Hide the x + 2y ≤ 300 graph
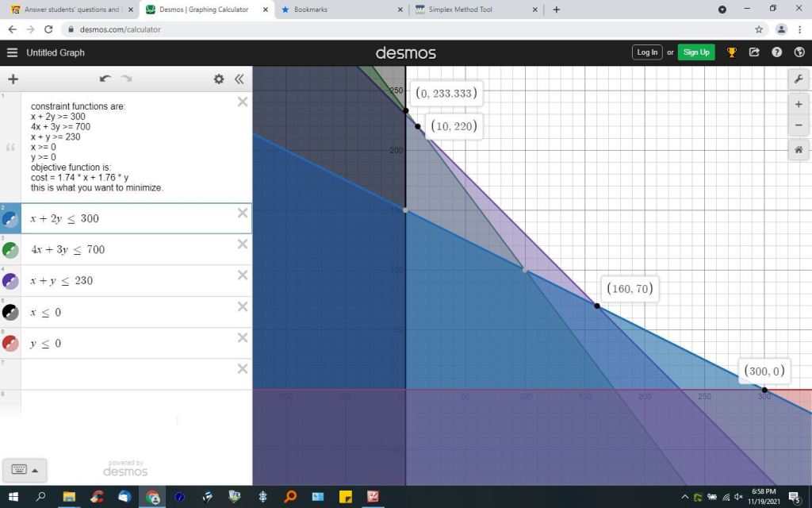 10,219
